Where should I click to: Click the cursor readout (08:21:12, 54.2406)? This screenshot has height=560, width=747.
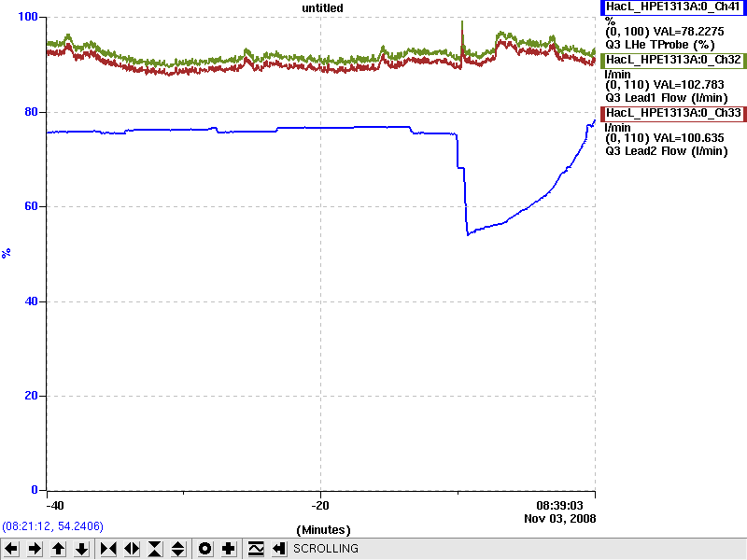[53, 526]
